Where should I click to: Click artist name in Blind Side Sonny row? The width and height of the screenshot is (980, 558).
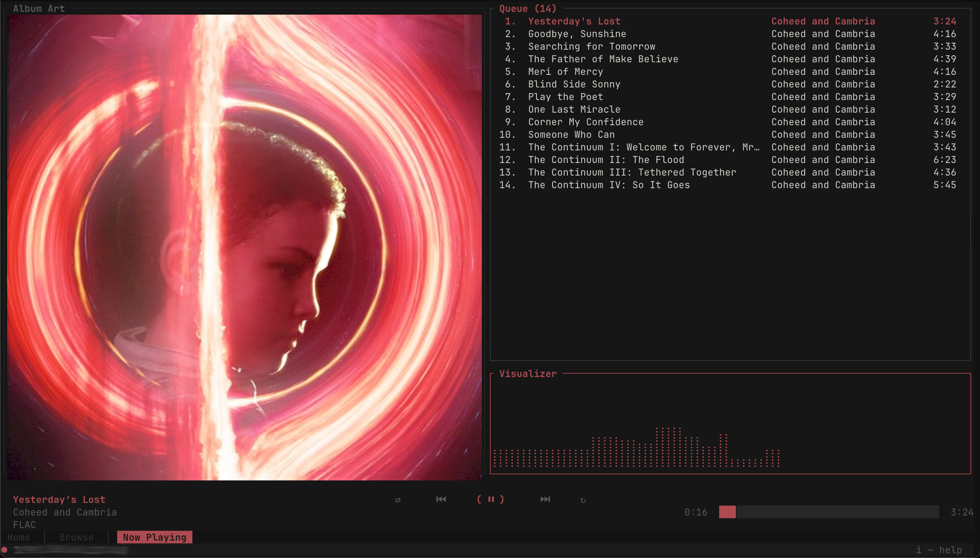point(823,84)
